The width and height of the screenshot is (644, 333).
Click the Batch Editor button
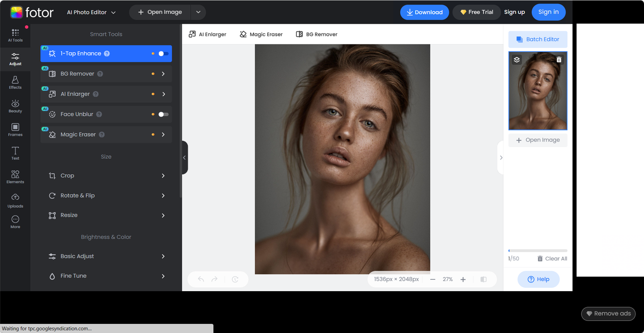(537, 39)
